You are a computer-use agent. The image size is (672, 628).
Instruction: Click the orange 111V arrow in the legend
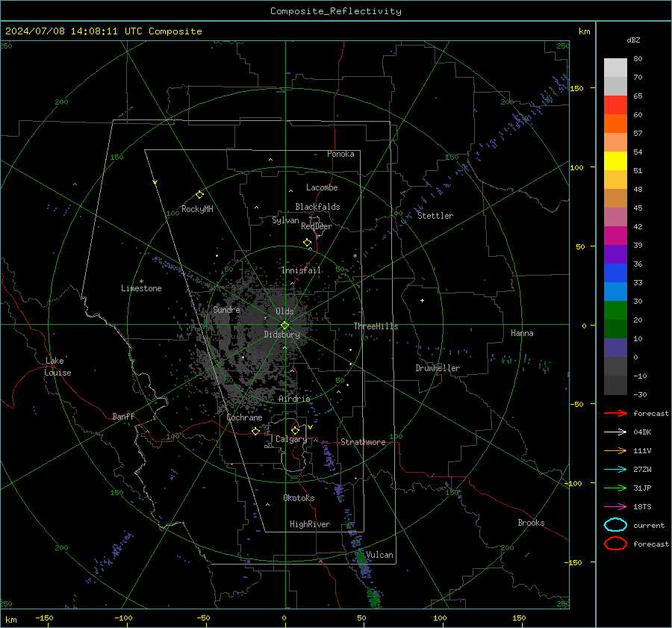tap(615, 450)
